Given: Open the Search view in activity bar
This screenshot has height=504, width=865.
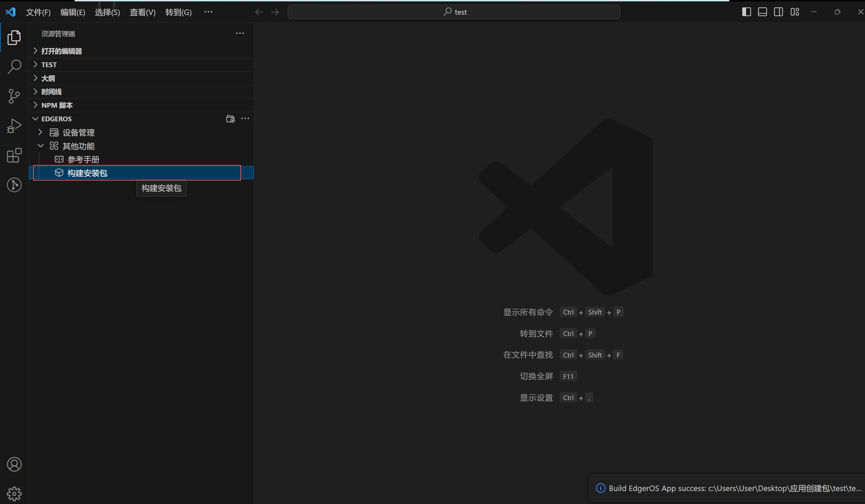Looking at the screenshot, I should tap(14, 66).
